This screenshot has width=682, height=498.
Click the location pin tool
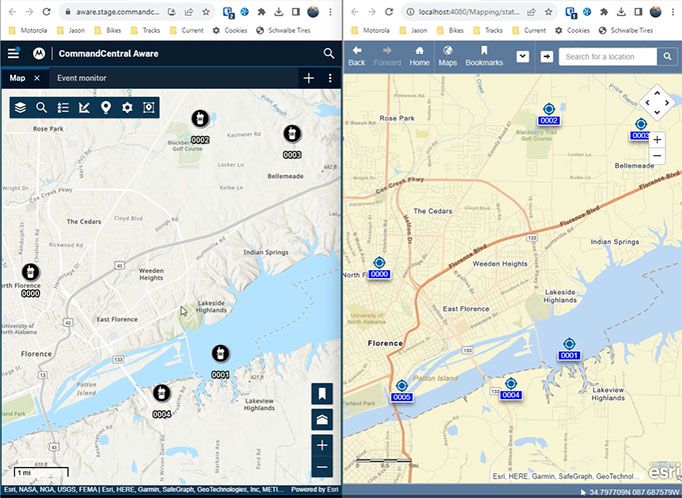(x=105, y=107)
